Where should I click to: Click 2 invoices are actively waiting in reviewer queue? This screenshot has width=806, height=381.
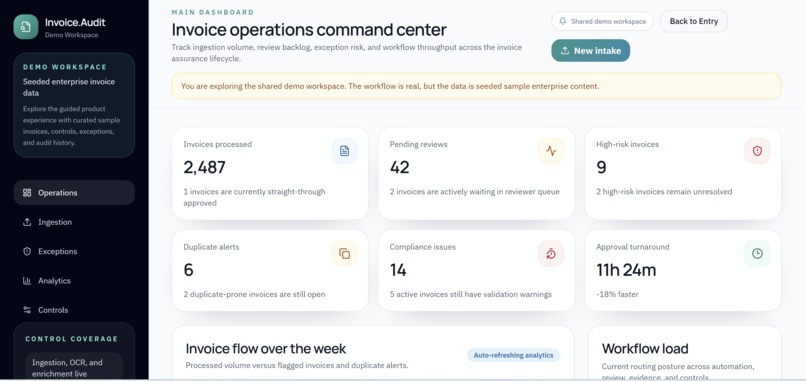[474, 192]
